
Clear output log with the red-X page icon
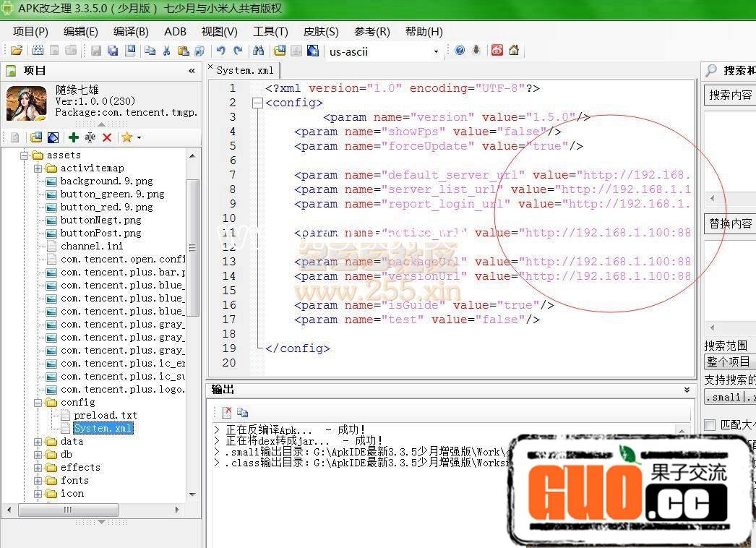[x=227, y=412]
